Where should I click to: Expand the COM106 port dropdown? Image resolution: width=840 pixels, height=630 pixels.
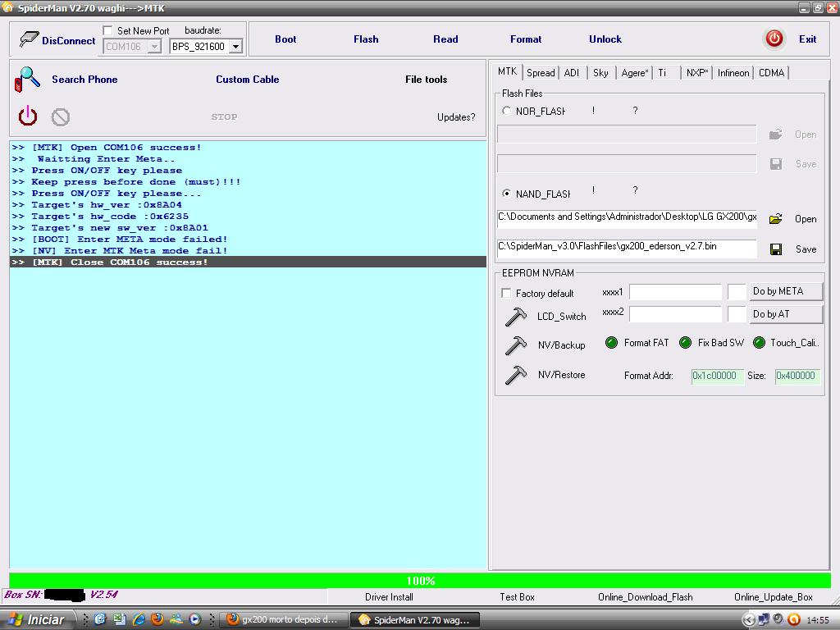tap(154, 47)
